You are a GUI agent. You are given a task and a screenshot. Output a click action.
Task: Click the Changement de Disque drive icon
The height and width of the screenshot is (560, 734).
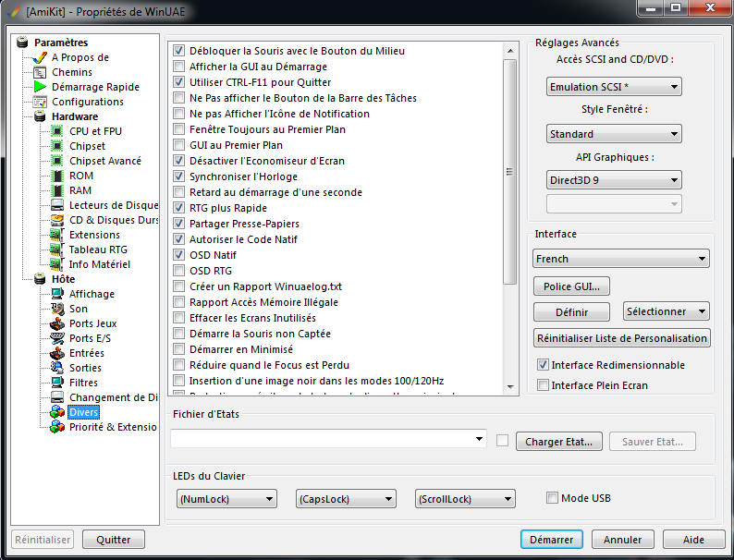pos(57,397)
